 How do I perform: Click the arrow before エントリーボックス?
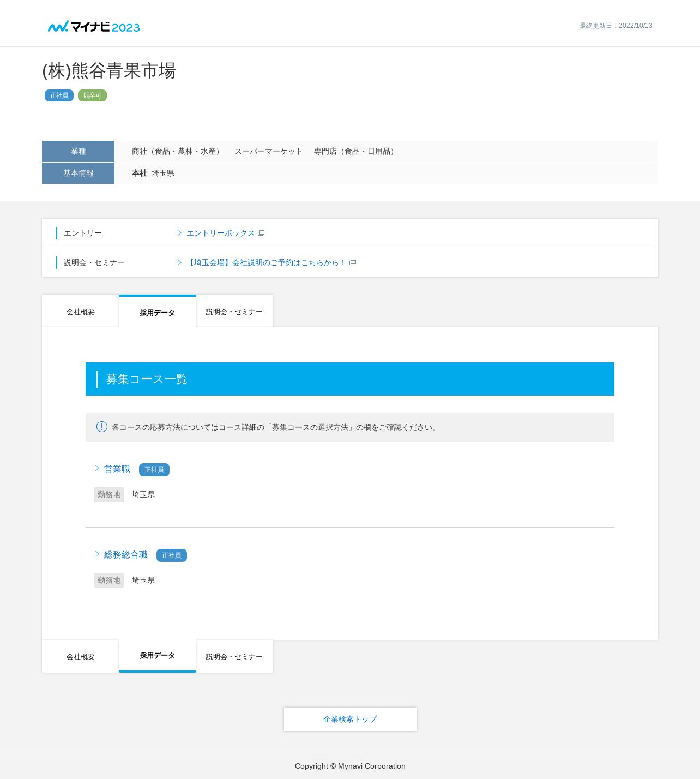[x=179, y=233]
